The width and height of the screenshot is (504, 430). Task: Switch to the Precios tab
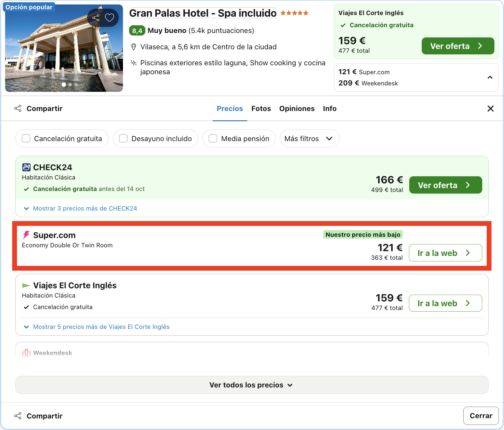[230, 109]
